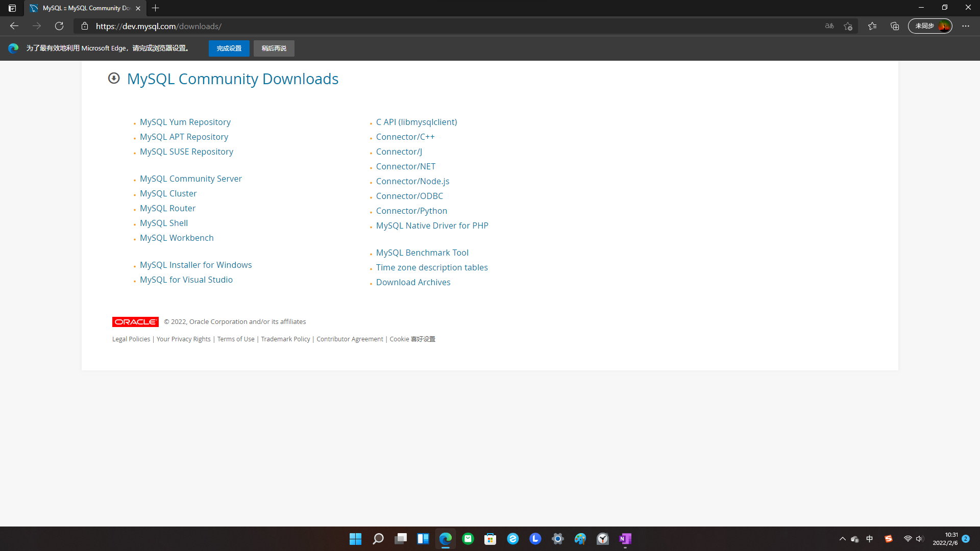Screen dimensions: 980x551
Task: Open the Windows Start menu
Action: tap(355, 538)
